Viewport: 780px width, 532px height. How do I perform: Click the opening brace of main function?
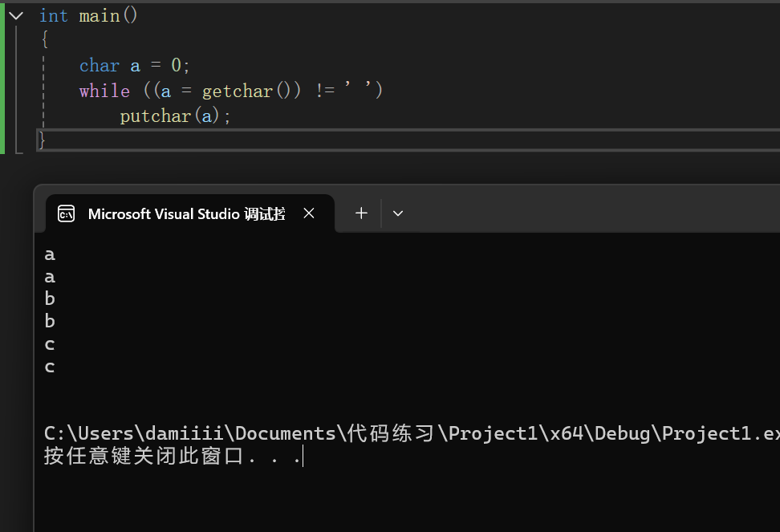(x=45, y=39)
